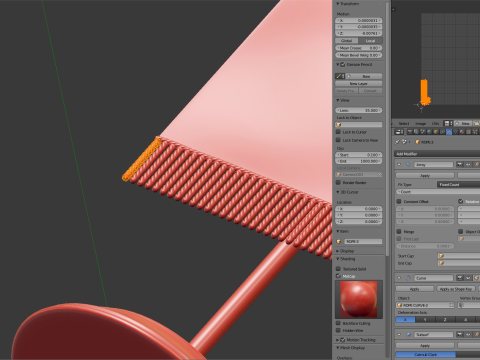Open the UVs menu in UV editor
Image resolution: width=480 pixels, height=360 pixels.
point(435,123)
